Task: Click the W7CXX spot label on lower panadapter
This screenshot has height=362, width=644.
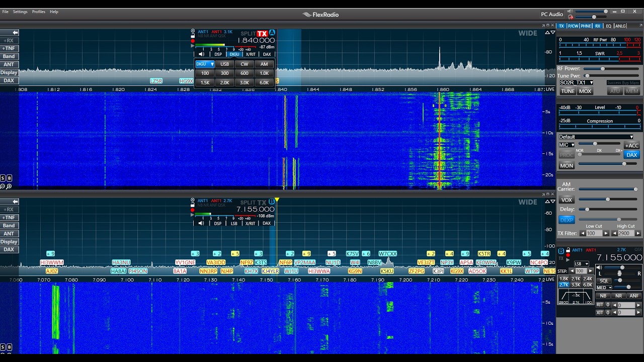Action: click(387, 254)
